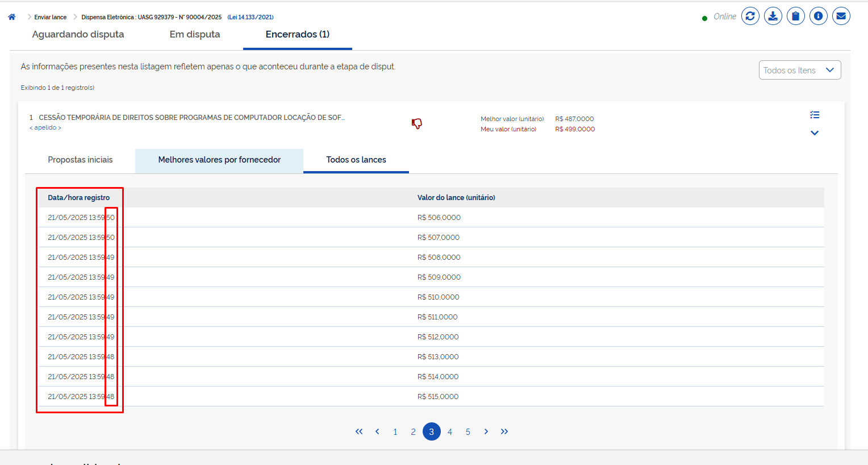The image size is (868, 465).
Task: Click the download icon button
Action: (773, 16)
